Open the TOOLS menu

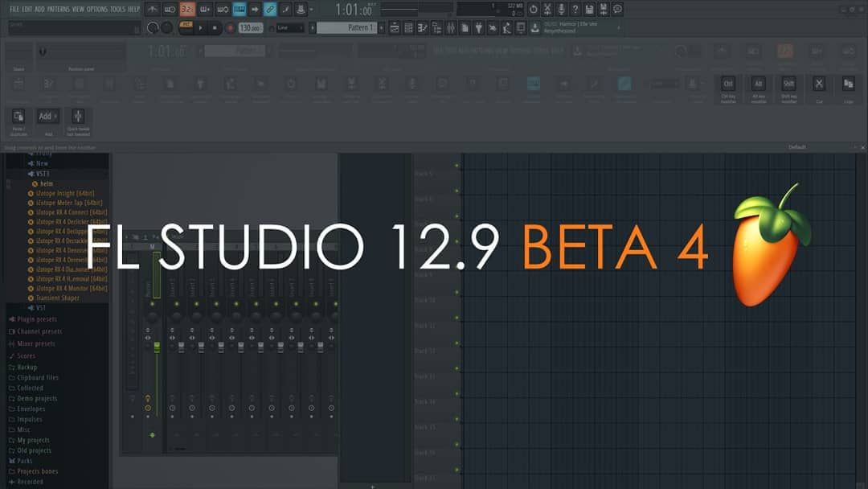(117, 9)
